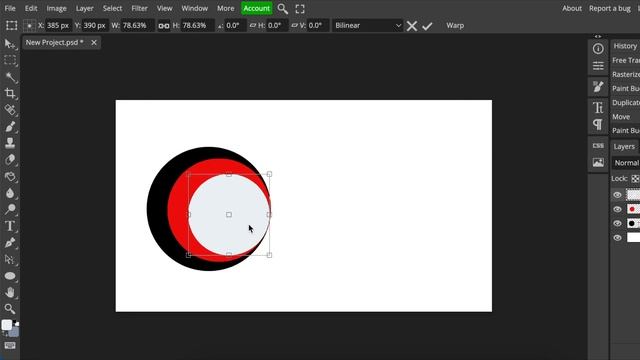Select the Rectangle Select tool
The image size is (640, 360).
coord(10,60)
